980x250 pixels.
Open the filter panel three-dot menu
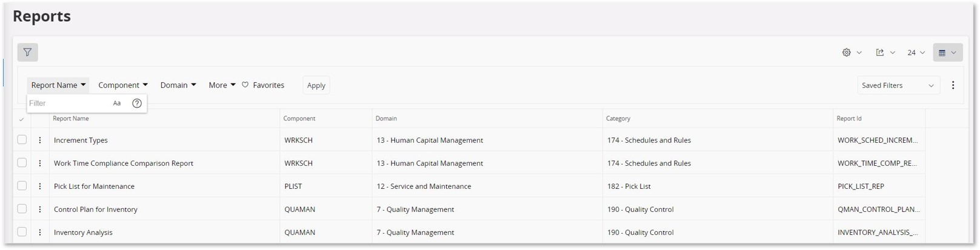tap(953, 85)
